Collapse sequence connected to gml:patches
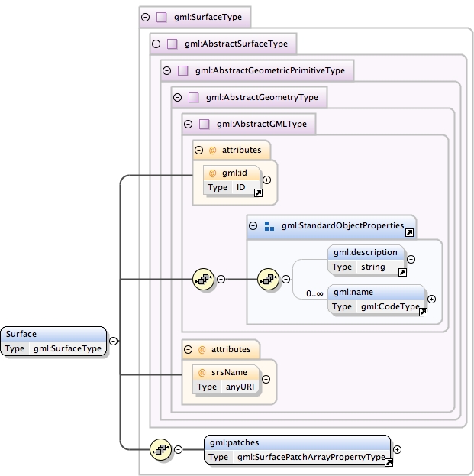The height and width of the screenshot is (476, 474). click(x=179, y=449)
